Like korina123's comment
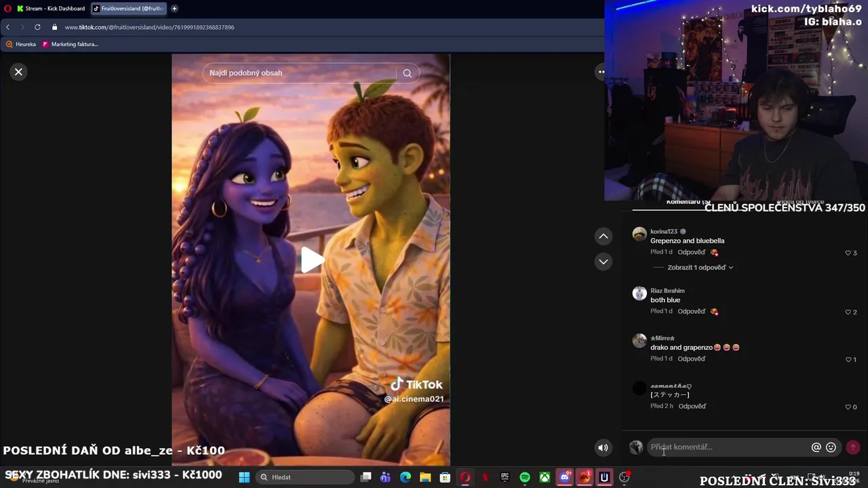Screen dimensions: 868x488 point(848,253)
